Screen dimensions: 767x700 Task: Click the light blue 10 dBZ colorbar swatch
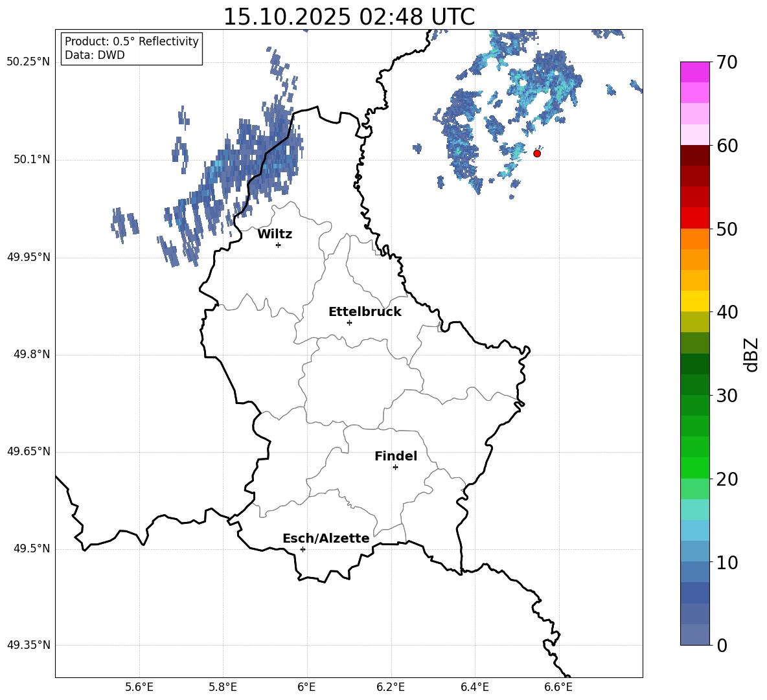point(695,551)
